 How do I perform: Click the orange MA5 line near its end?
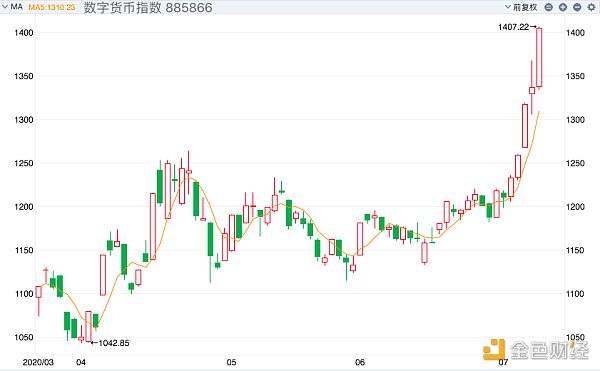tap(537, 116)
